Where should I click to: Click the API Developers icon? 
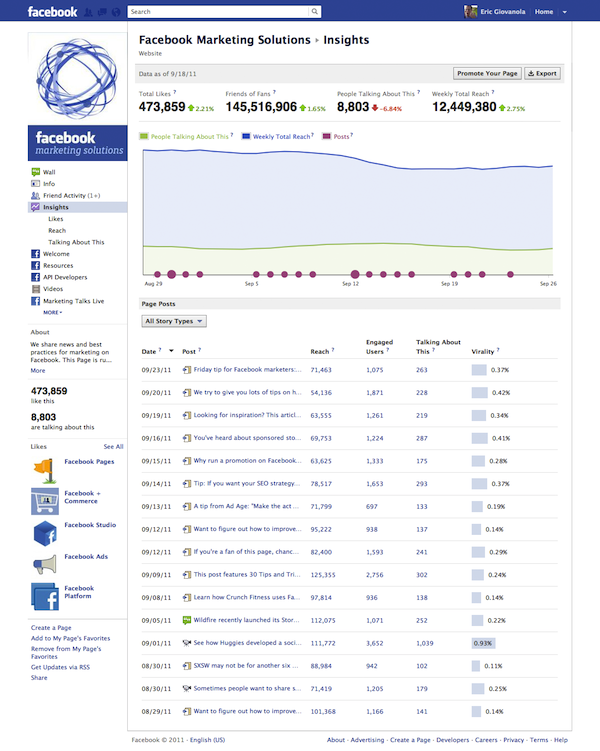tap(35, 277)
